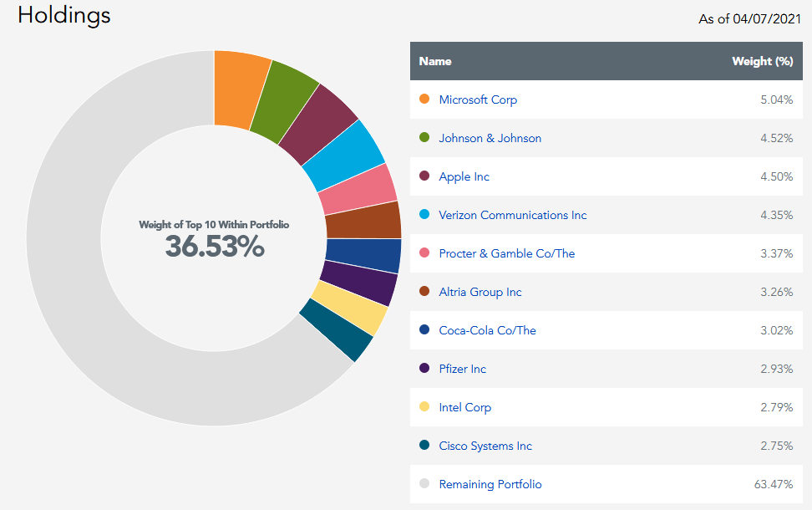The image size is (812, 510).
Task: Open the Cisco Systems Inc link
Action: click(x=485, y=446)
